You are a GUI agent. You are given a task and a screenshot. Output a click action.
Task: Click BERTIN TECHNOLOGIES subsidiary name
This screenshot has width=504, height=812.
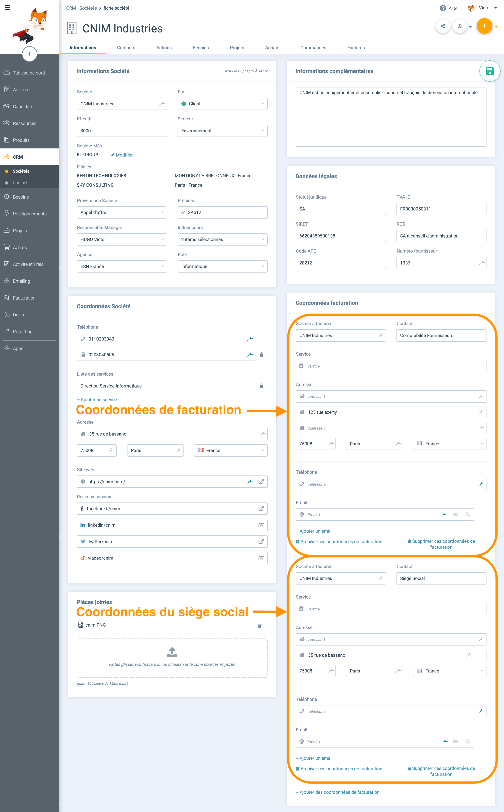101,175
